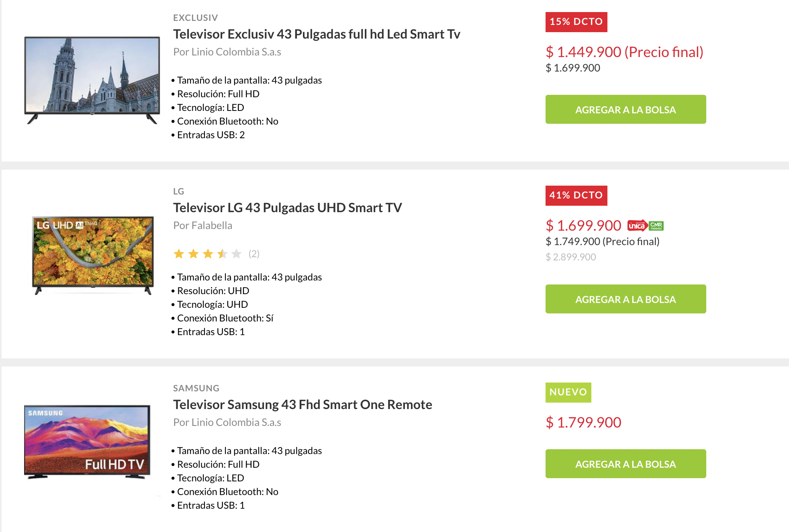Add the Exclusiv TV to the bag
Viewport: 789px width, 532px height.
(625, 109)
